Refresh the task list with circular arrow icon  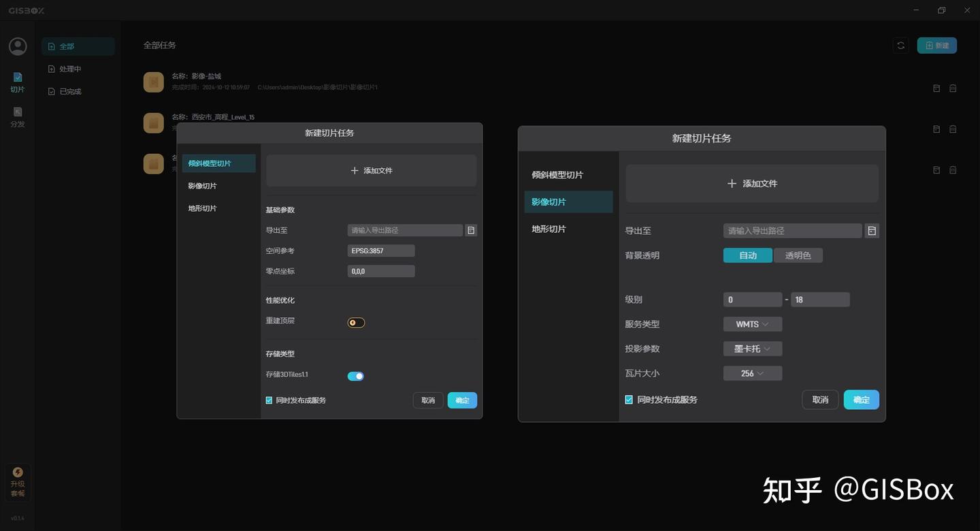click(x=900, y=45)
